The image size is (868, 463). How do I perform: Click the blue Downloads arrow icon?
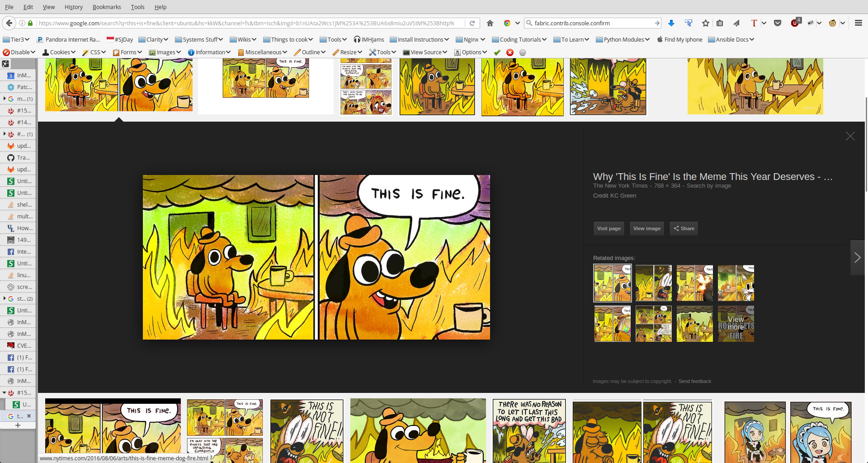click(x=671, y=23)
